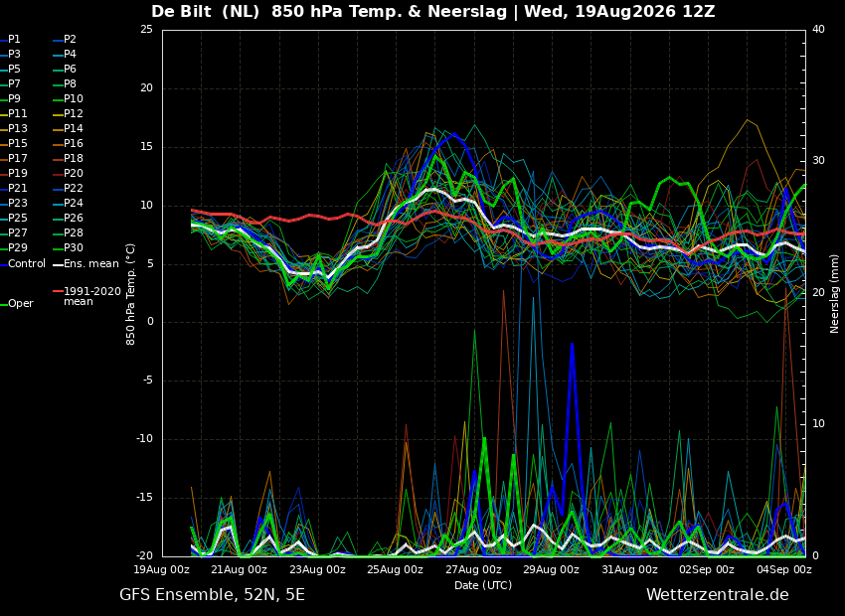Viewport: 845px width, 616px height.
Task: Click the P17 legend label
Action: (x=17, y=158)
